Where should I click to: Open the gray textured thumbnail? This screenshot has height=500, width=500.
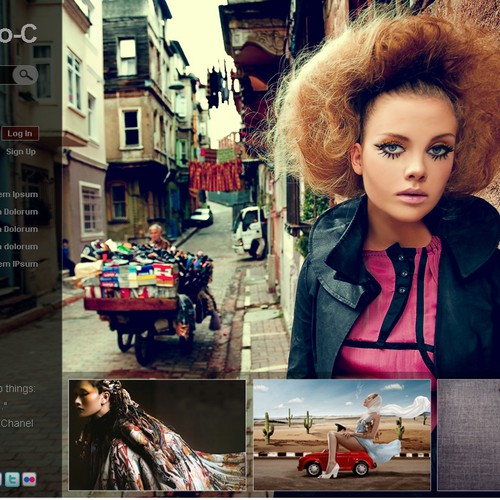click(469, 435)
